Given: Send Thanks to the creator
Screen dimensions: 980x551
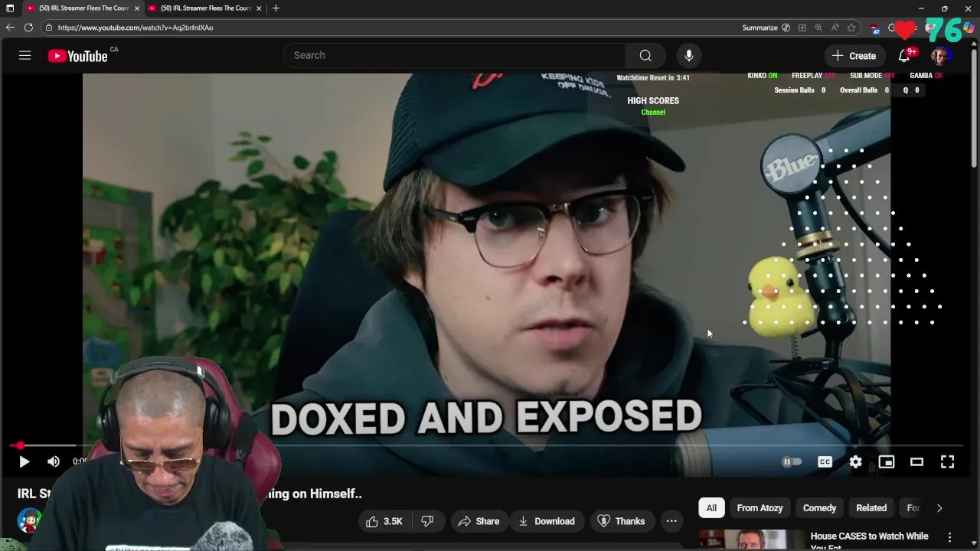Looking at the screenshot, I should (x=621, y=521).
